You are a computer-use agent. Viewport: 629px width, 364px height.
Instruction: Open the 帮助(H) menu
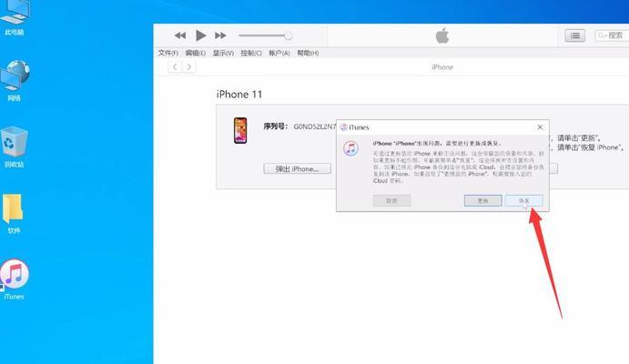(308, 53)
